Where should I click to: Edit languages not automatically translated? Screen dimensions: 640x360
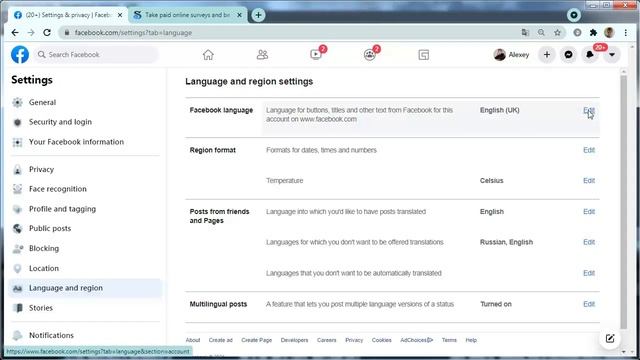(x=589, y=273)
